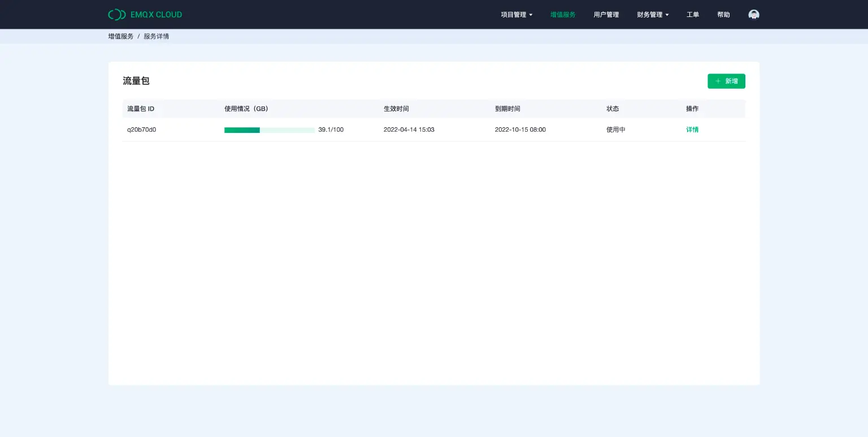Image resolution: width=868 pixels, height=437 pixels.
Task: Click the 流量包 section title
Action: coord(136,81)
